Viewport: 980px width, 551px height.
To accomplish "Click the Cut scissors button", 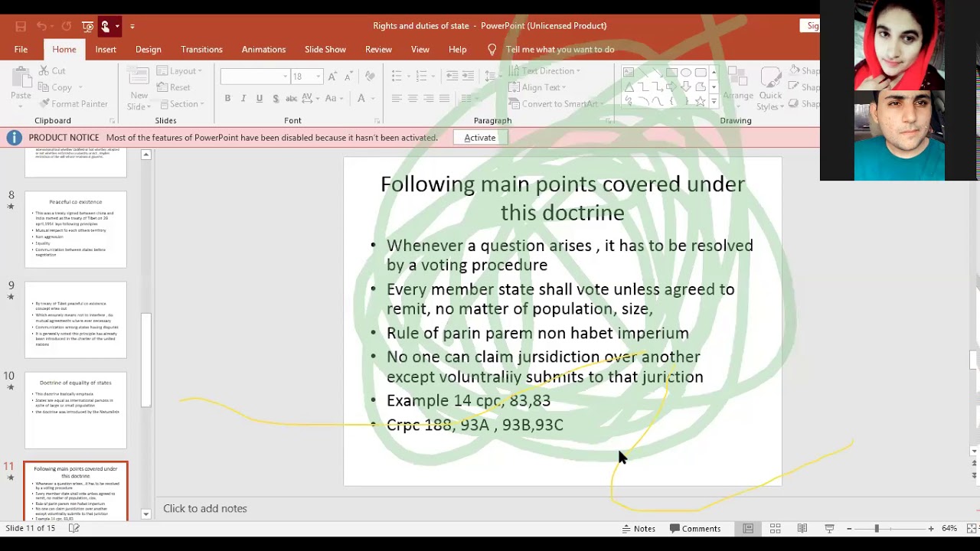I will point(52,70).
